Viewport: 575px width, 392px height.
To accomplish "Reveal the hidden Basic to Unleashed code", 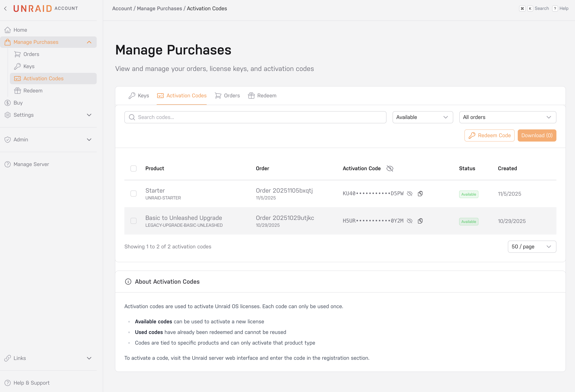I will [410, 221].
